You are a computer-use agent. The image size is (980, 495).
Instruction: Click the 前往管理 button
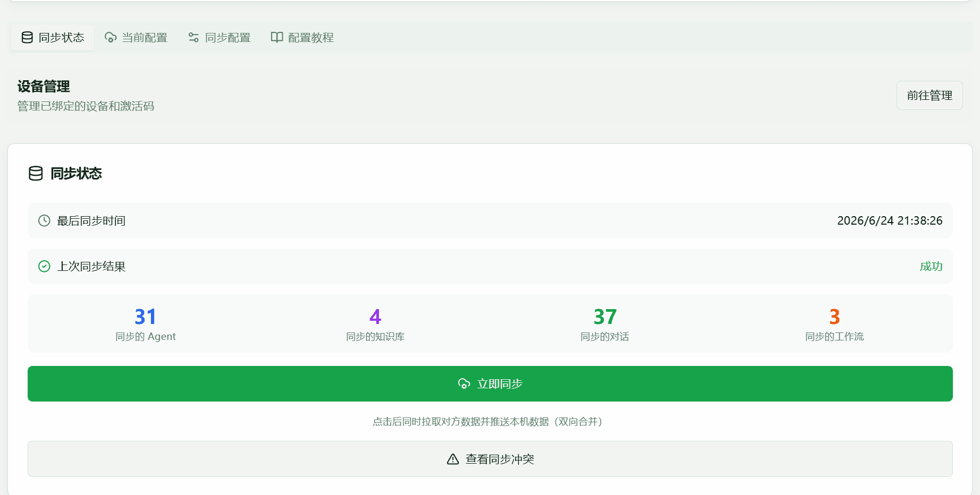click(x=930, y=96)
